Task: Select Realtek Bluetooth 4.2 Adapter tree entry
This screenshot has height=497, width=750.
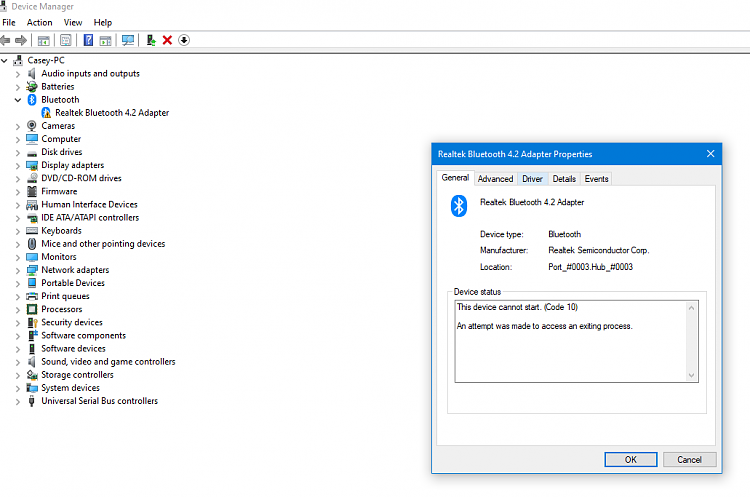Action: (112, 113)
